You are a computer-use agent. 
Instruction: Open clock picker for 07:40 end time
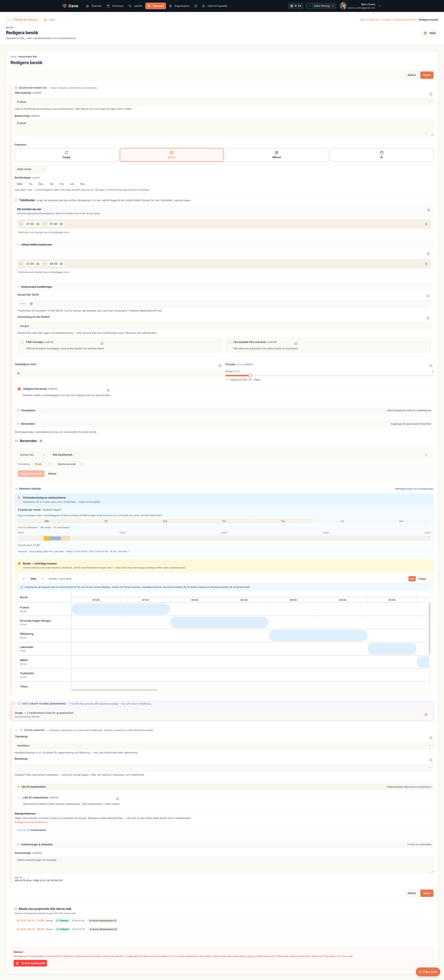[x=61, y=224]
